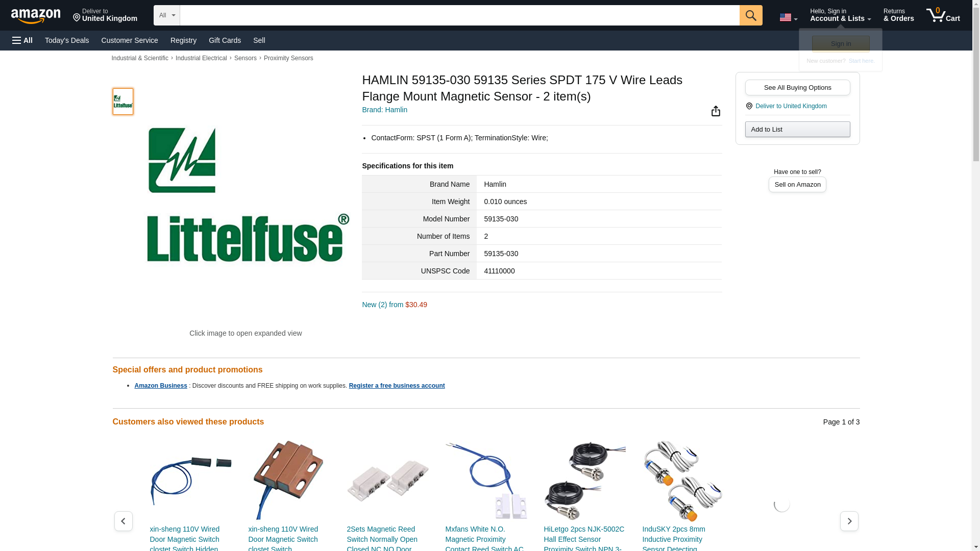Go to next carousel page arrow
Viewport: 980px width, 551px height.
pos(849,521)
